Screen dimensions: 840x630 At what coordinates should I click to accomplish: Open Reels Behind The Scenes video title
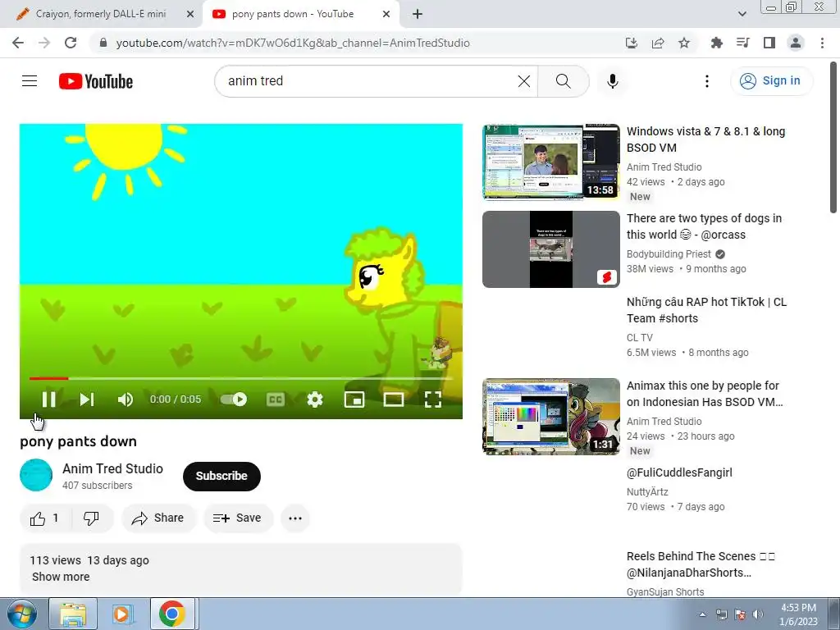pyautogui.click(x=701, y=564)
